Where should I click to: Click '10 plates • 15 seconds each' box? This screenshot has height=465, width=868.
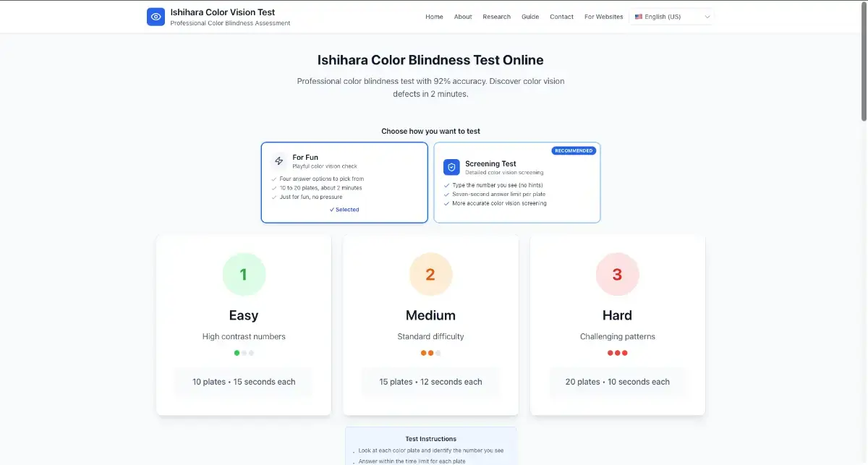(x=244, y=382)
